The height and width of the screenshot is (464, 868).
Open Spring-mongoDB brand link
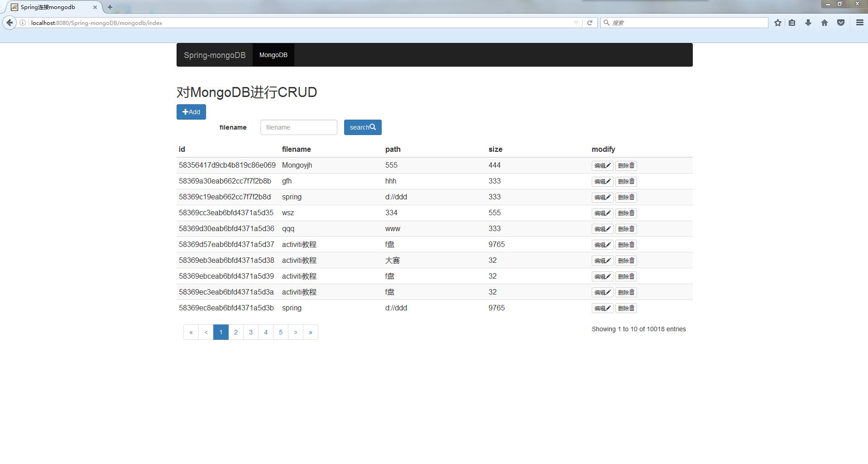[x=215, y=55]
